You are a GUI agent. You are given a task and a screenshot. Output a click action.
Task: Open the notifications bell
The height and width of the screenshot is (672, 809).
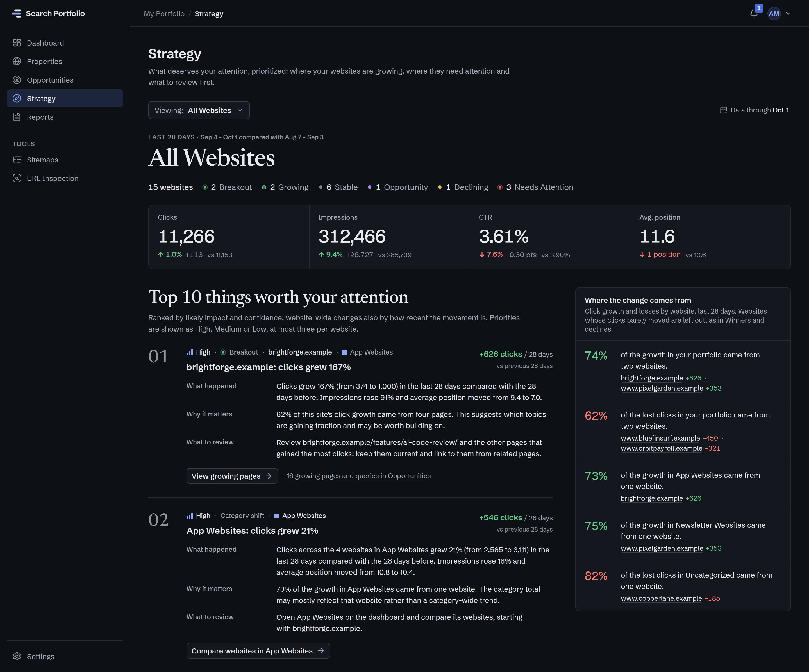(754, 14)
